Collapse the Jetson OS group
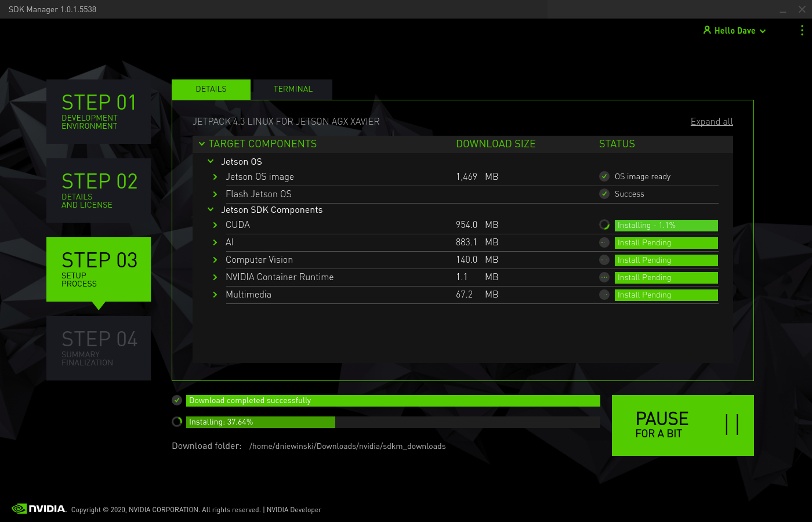 (211, 161)
